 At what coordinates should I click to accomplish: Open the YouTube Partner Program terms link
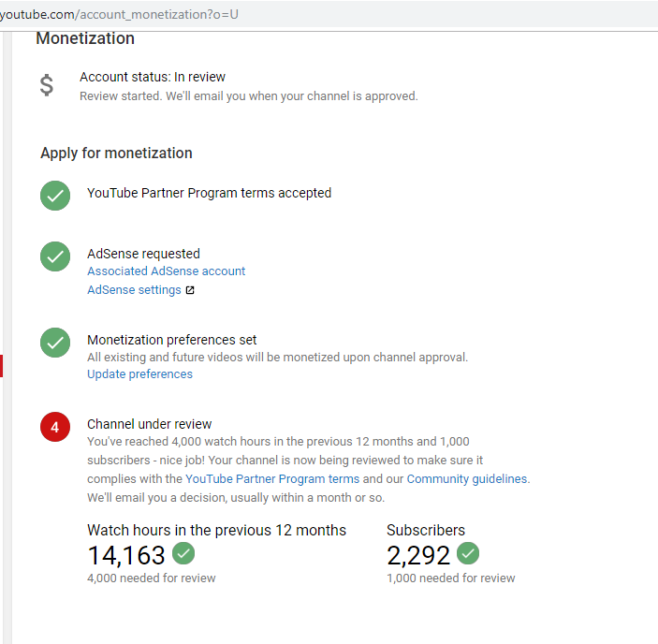coord(272,478)
